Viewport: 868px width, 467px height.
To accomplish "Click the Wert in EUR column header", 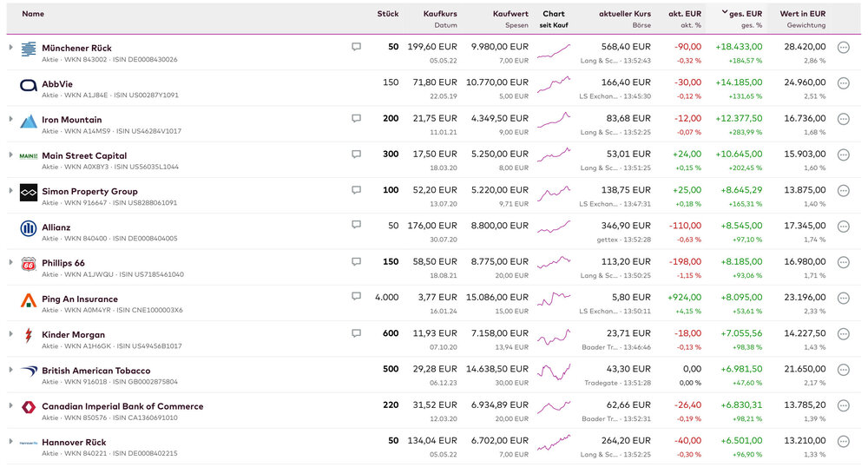I will coord(802,14).
